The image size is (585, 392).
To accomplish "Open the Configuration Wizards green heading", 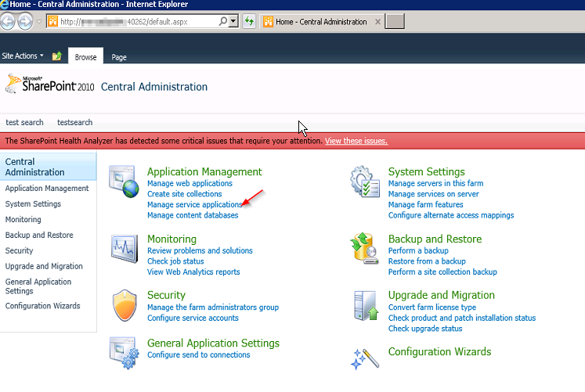I will point(439,351).
